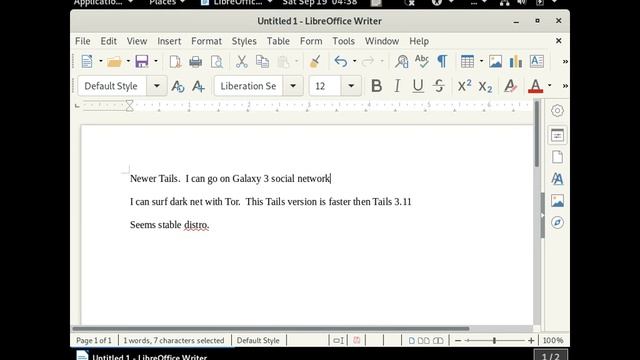Screen dimensions: 640x360
Task: Click Page 1 of 1 in status bar
Action: tap(94, 340)
